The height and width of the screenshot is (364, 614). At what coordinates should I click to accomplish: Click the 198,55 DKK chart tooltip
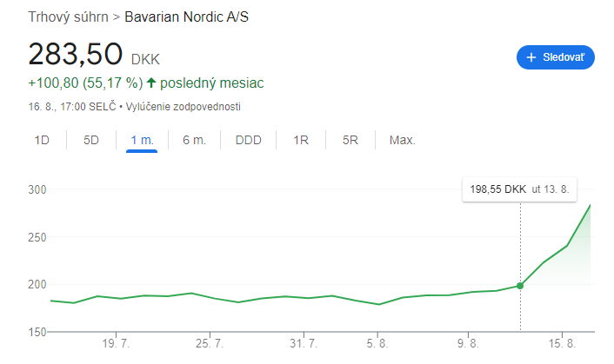[520, 189]
